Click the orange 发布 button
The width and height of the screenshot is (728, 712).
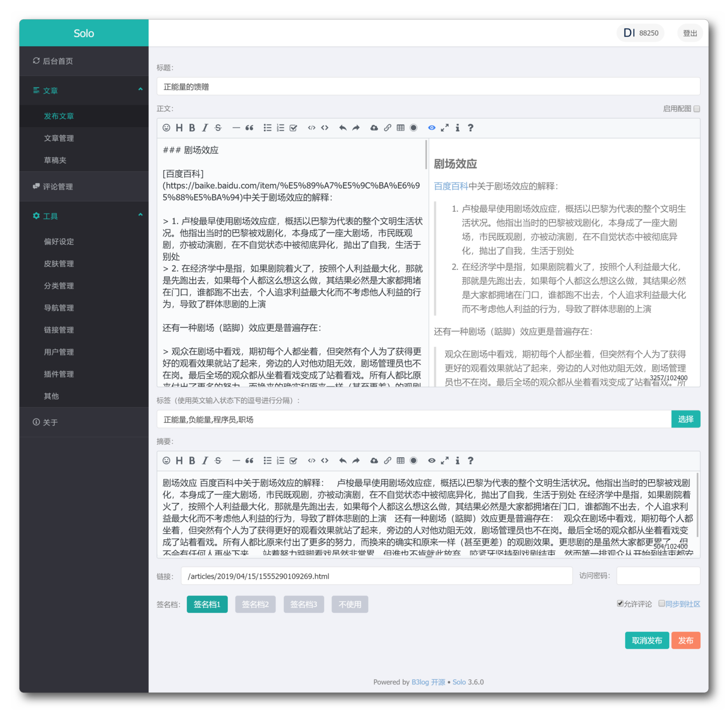tap(685, 640)
